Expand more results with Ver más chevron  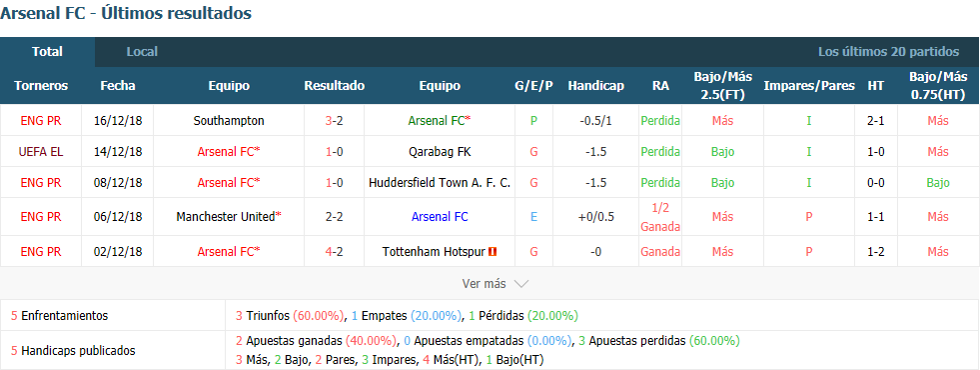tap(521, 284)
